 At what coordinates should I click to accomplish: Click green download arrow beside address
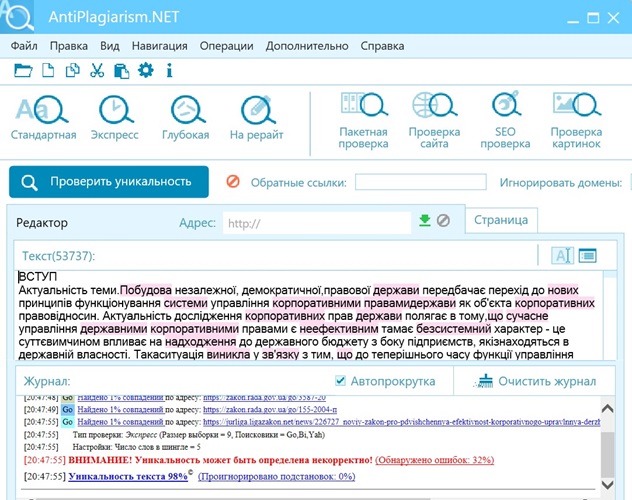click(x=424, y=221)
